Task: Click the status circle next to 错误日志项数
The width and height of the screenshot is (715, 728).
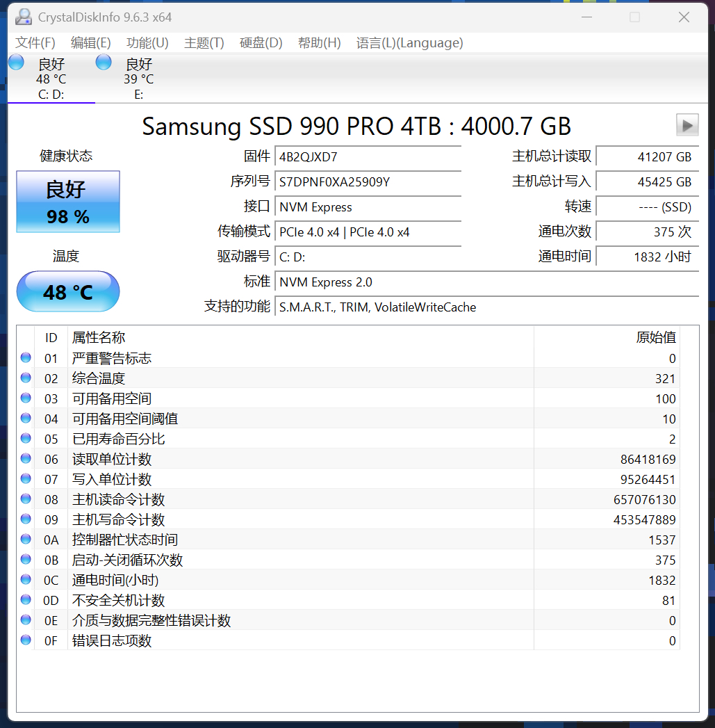Action: [25, 640]
